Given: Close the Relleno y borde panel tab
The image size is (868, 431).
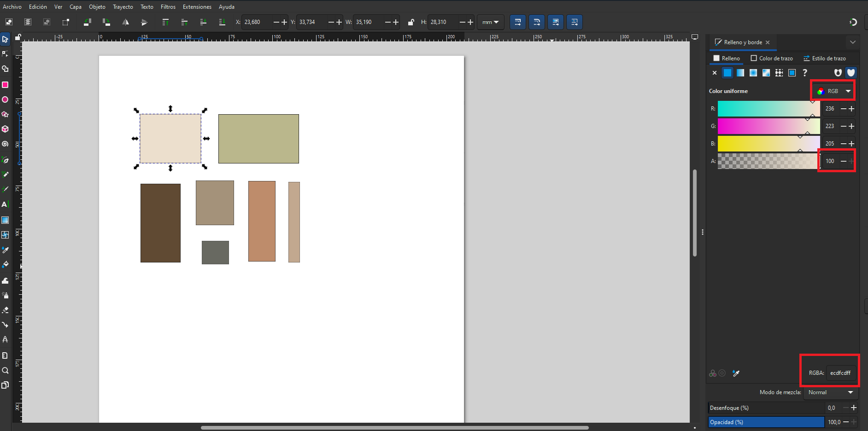Looking at the screenshot, I should pos(768,42).
